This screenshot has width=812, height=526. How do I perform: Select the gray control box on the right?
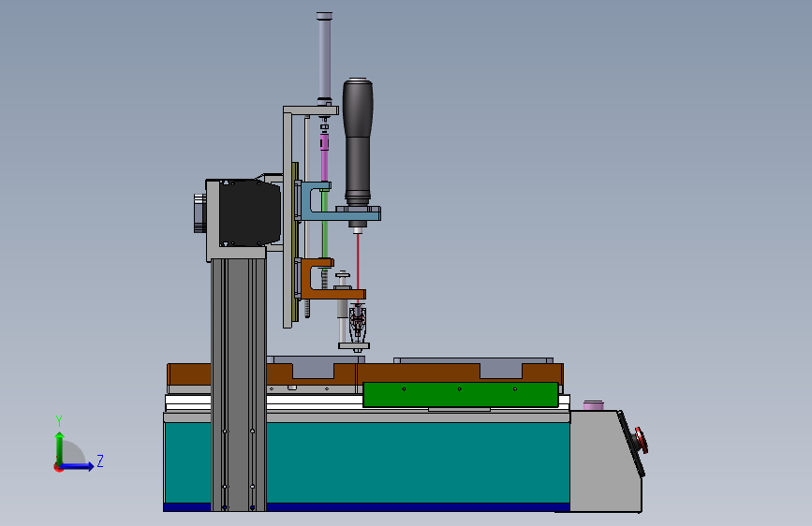coord(603,460)
